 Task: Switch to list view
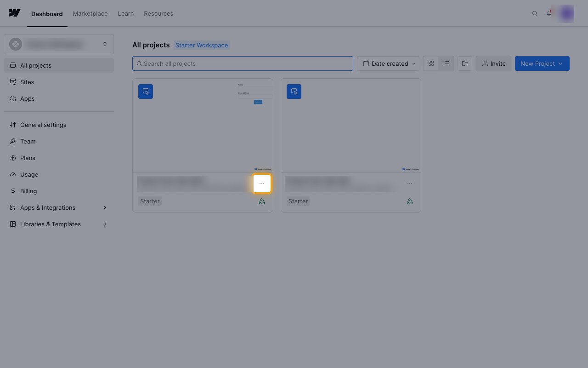point(446,63)
